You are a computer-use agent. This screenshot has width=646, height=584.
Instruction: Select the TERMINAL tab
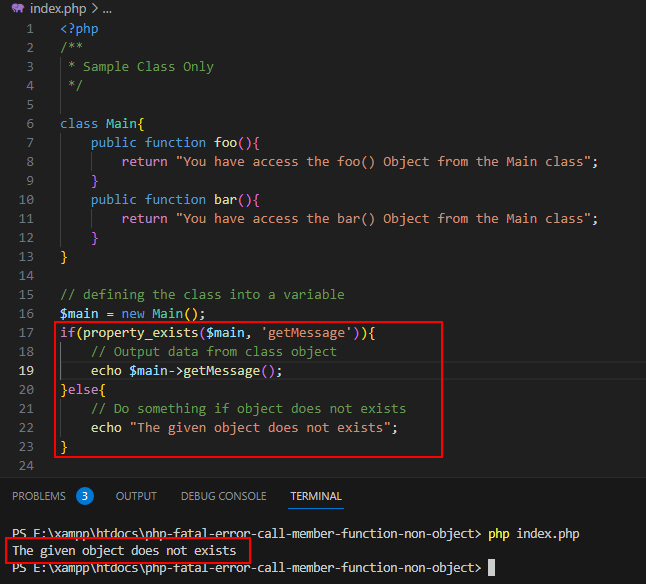[316, 496]
